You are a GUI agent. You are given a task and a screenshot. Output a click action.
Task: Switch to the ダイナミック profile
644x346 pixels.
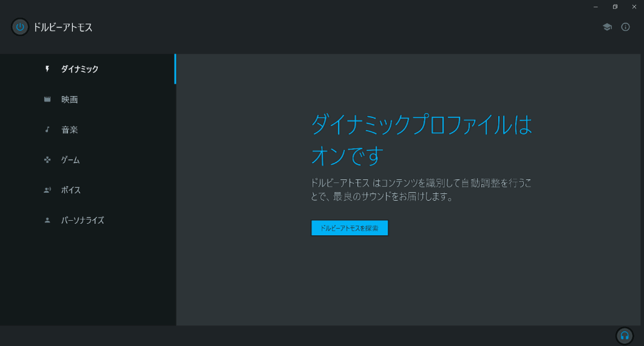[88, 69]
